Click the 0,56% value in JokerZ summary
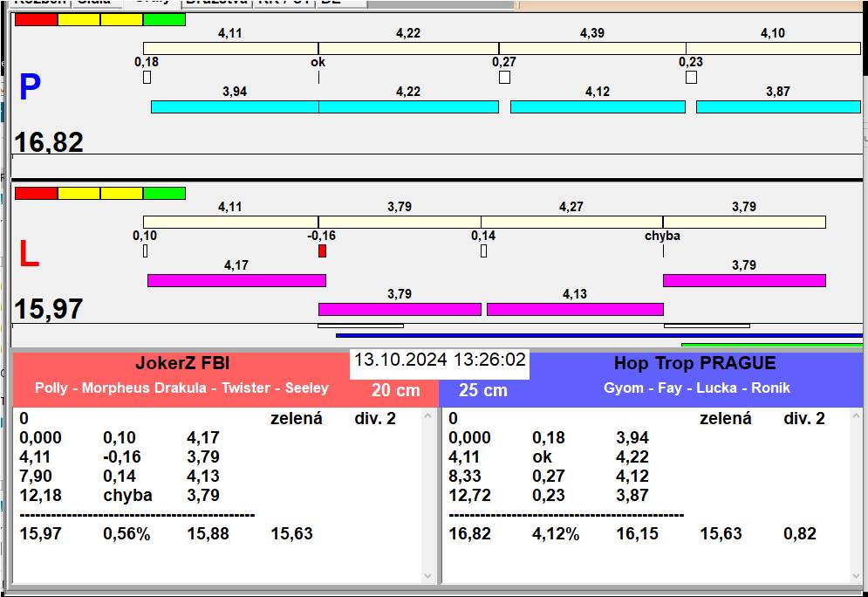The image size is (868, 597). [x=126, y=534]
